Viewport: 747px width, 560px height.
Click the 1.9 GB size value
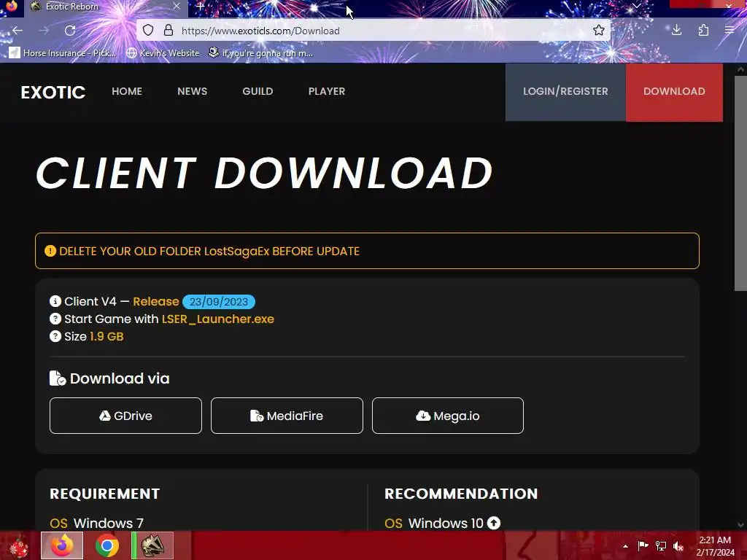click(x=107, y=336)
